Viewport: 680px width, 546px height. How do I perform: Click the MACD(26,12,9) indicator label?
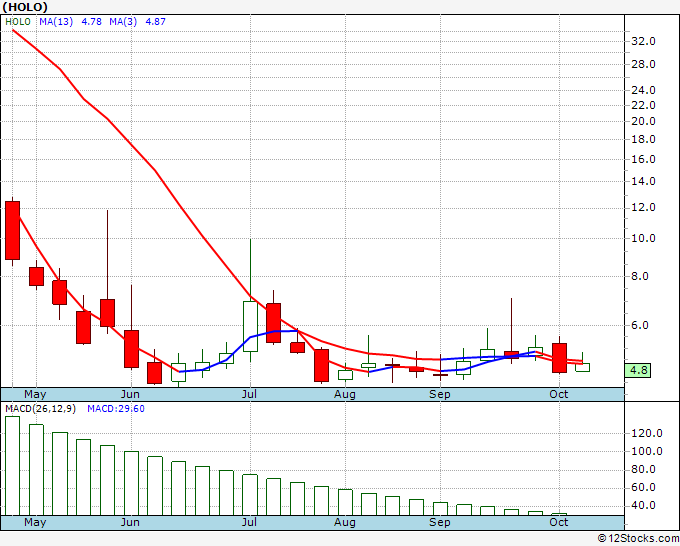click(40, 409)
